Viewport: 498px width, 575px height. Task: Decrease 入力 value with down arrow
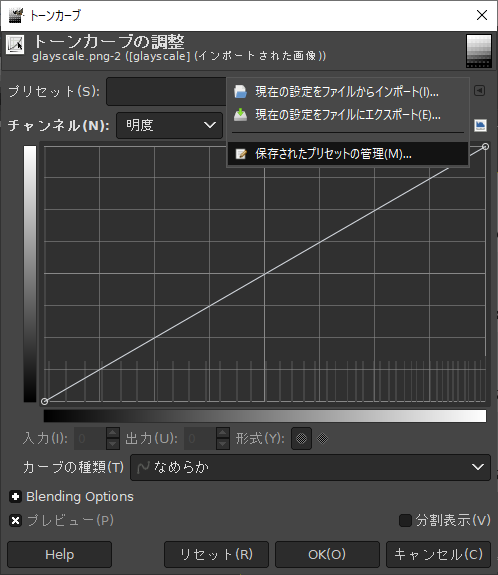pos(113,444)
